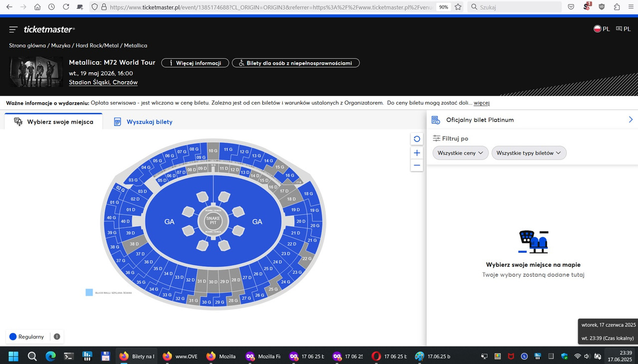The height and width of the screenshot is (364, 638).
Task: Change language via PL language icon
Action: pyautogui.click(x=623, y=29)
